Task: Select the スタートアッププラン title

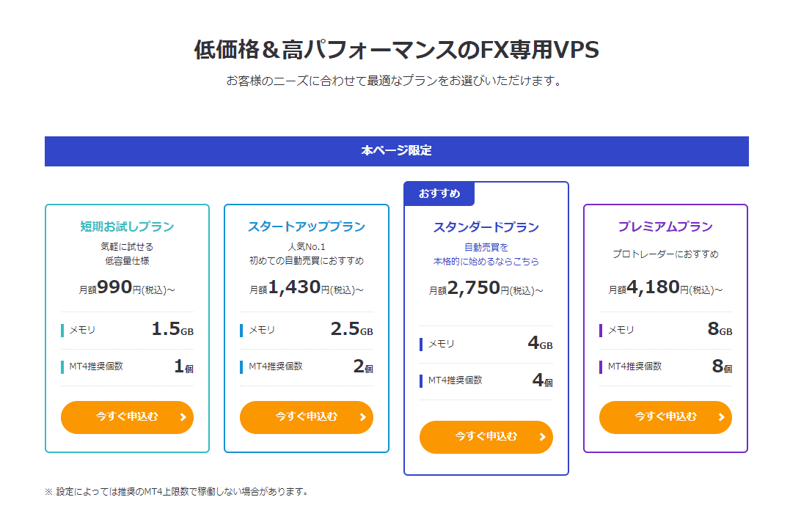Action: point(307,227)
